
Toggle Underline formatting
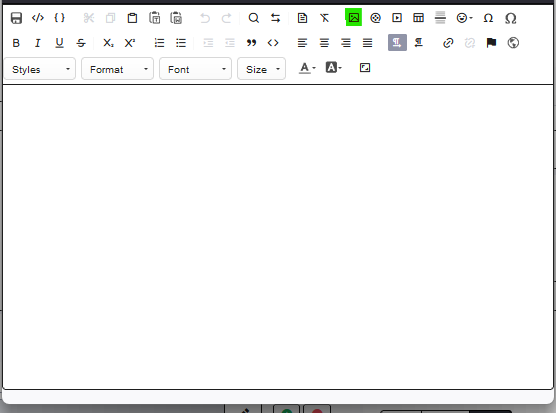59,43
